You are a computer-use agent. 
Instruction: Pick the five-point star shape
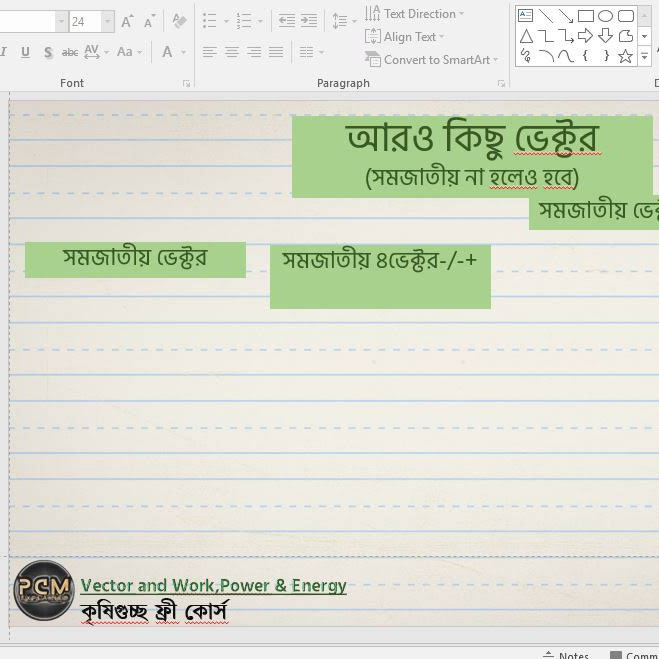625,56
